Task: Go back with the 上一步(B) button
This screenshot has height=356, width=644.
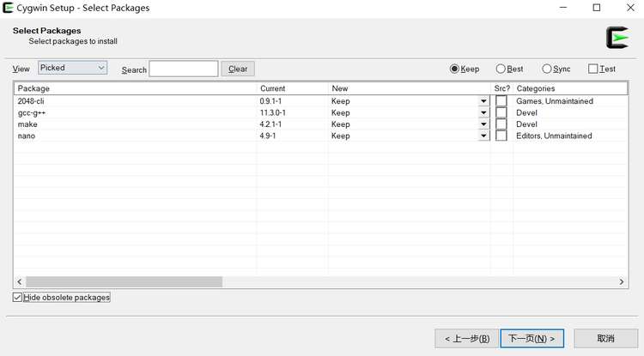Action: (466, 338)
